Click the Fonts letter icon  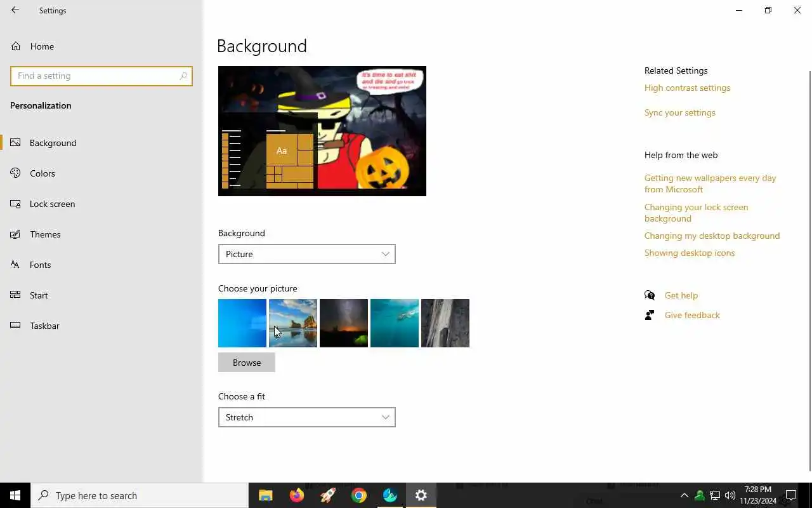click(x=16, y=265)
